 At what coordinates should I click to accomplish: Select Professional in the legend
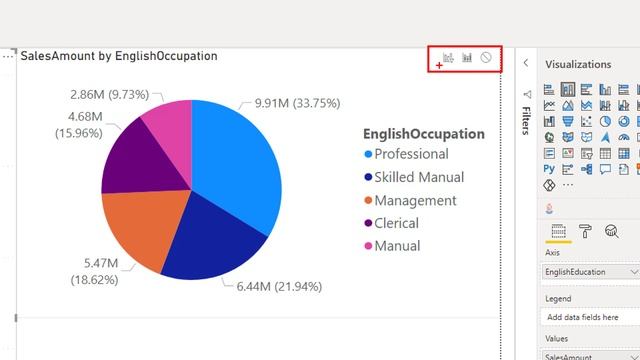click(x=406, y=154)
